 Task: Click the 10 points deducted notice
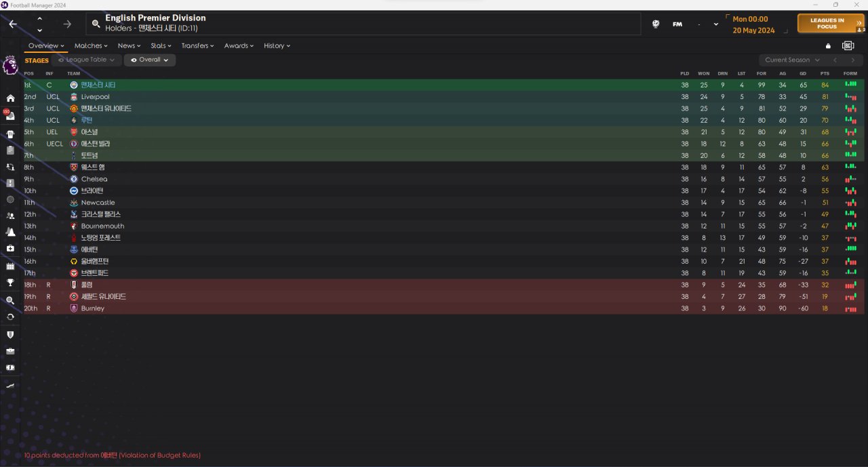click(x=112, y=455)
